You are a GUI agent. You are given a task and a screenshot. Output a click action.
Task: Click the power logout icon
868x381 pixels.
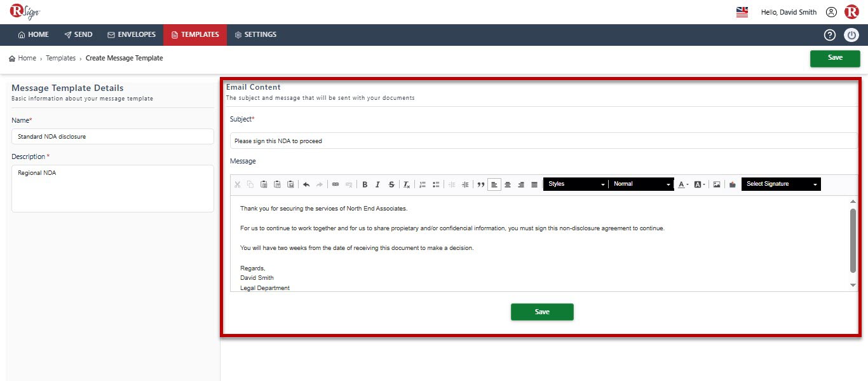pyautogui.click(x=851, y=35)
